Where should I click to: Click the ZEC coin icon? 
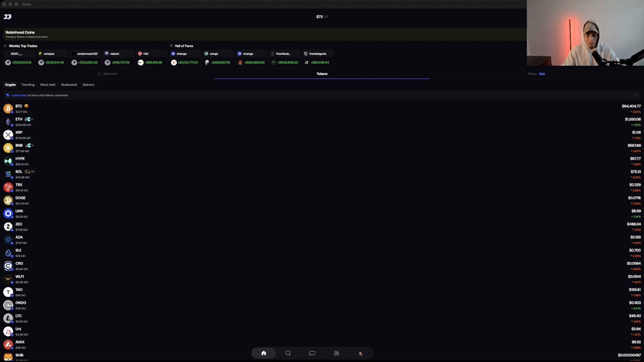[x=8, y=227]
